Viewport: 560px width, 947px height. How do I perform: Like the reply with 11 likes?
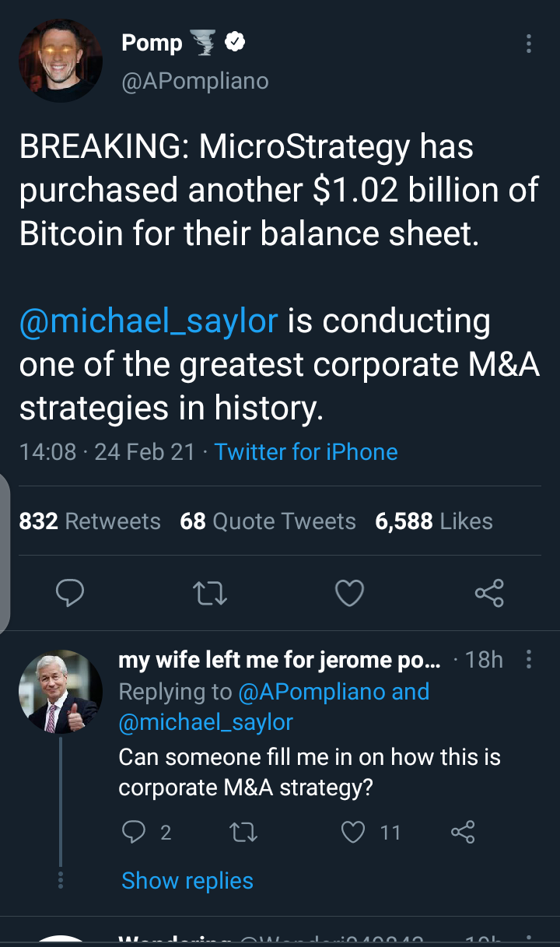point(354,833)
